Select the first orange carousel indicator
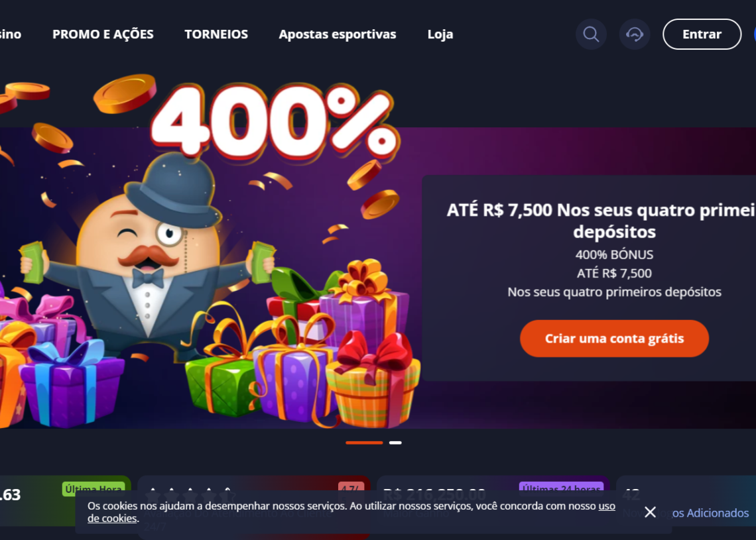This screenshot has width=756, height=540. [364, 443]
